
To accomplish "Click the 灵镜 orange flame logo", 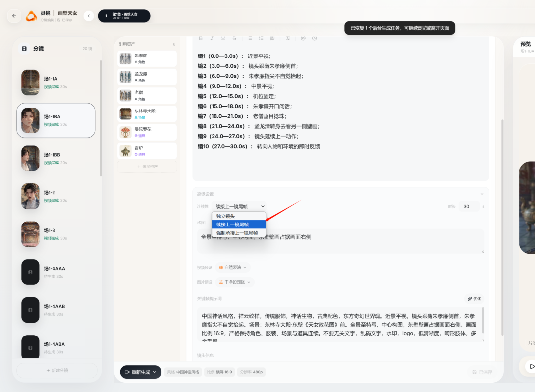I will (31, 16).
